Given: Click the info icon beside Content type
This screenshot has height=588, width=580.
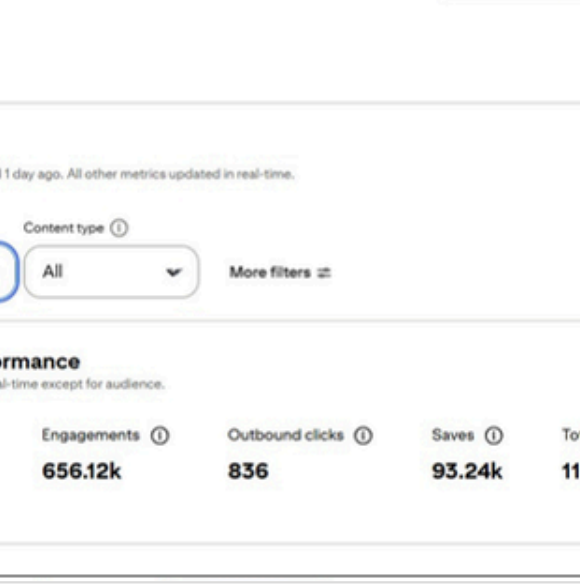Looking at the screenshot, I should 119,228.
